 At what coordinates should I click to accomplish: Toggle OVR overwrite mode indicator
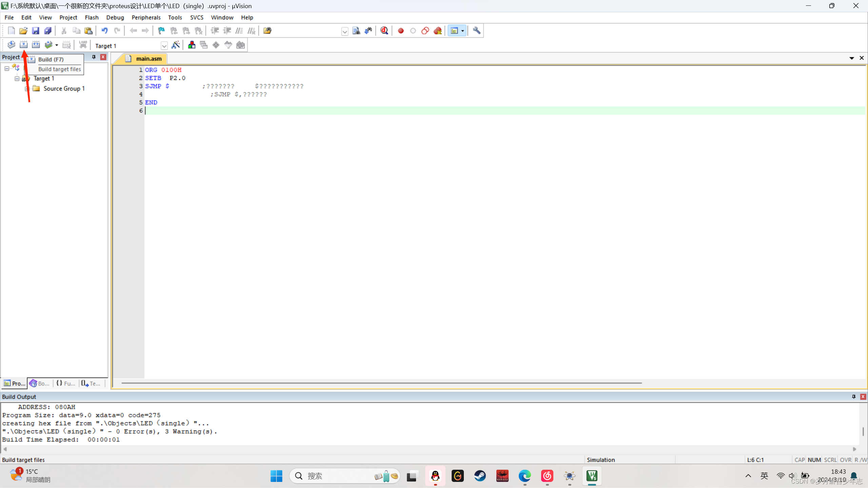pos(846,460)
